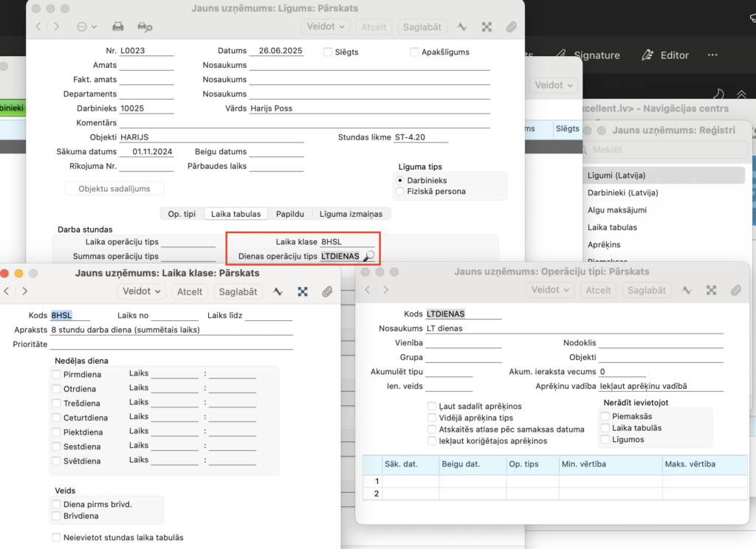Viewport: 756px width, 549px height.
Task: Go to next record in Operāciju tipi window
Action: click(385, 290)
